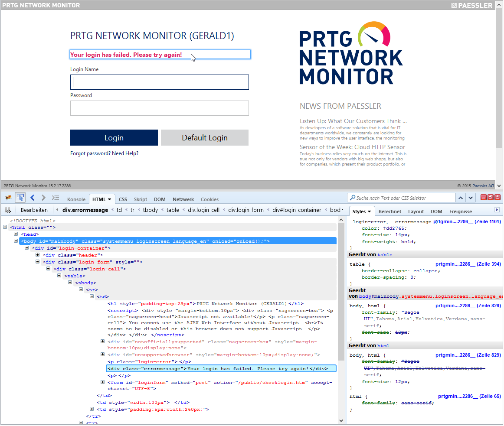Minimize the Firebug panel
The image size is (504, 426).
pos(484,198)
